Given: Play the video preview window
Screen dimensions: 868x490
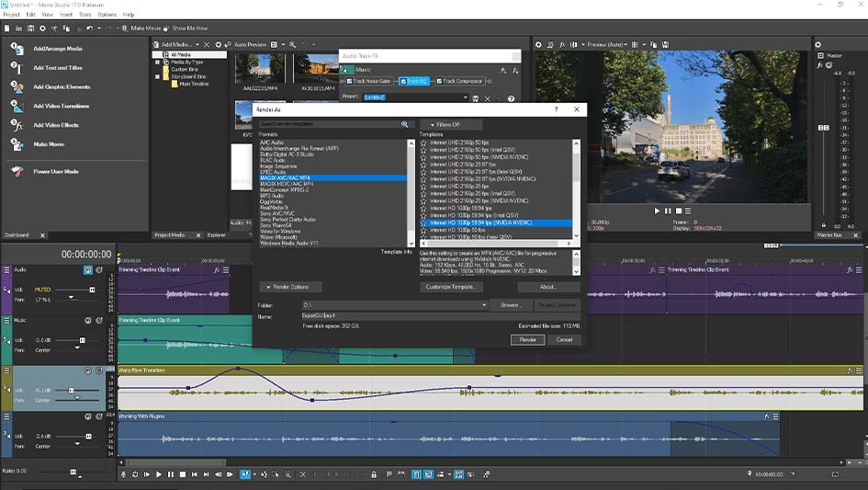Looking at the screenshot, I should click(657, 211).
